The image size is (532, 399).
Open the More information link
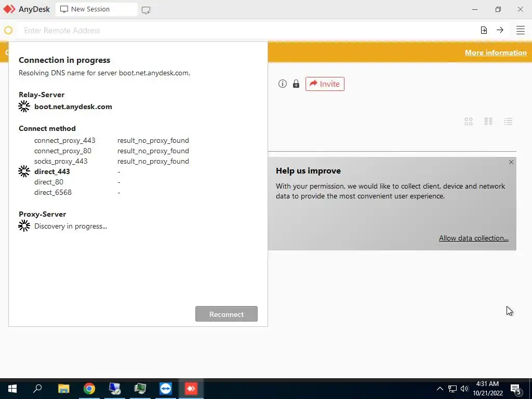click(x=496, y=52)
